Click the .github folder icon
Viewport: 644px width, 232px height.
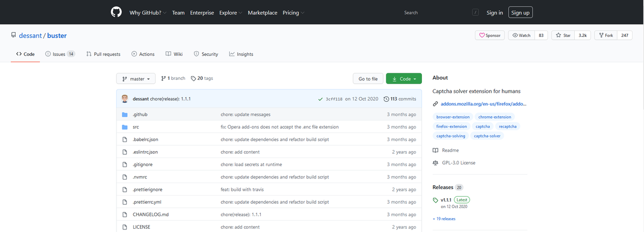point(124,115)
